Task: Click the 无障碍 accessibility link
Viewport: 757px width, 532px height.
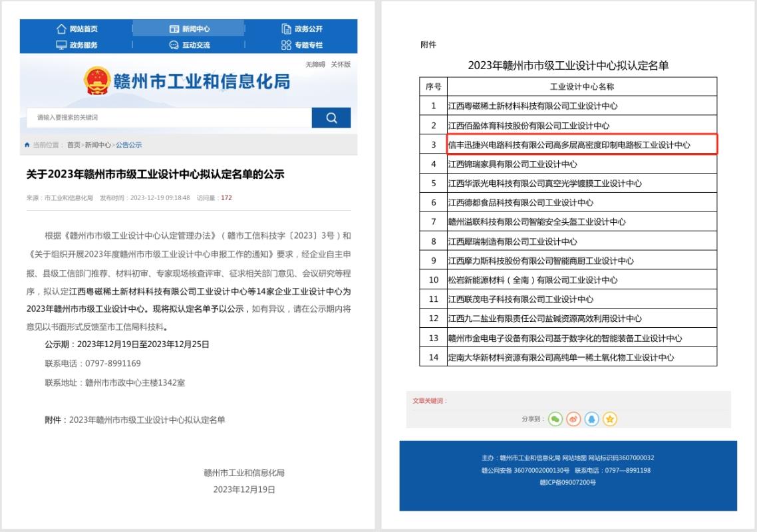Action: [315, 65]
